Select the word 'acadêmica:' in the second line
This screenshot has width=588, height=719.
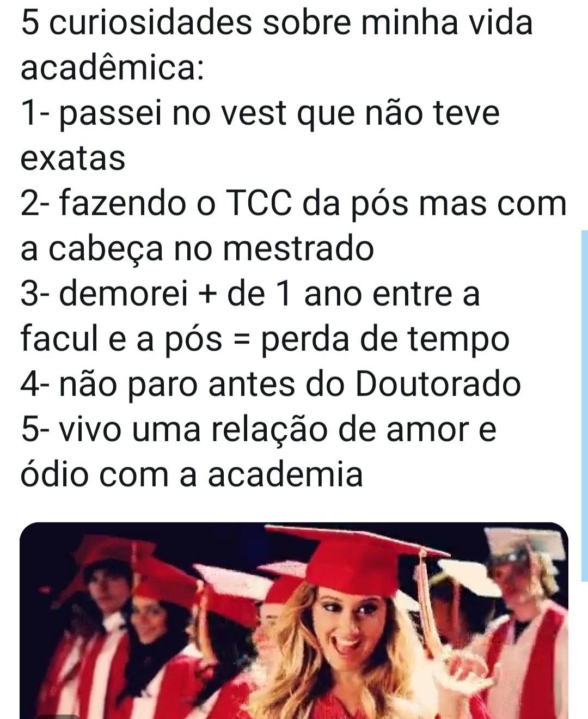pyautogui.click(x=113, y=69)
